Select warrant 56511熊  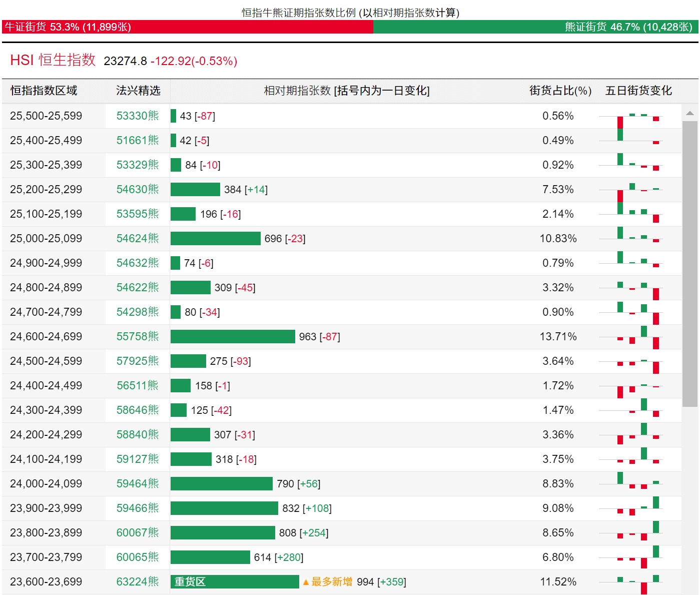[x=138, y=385]
